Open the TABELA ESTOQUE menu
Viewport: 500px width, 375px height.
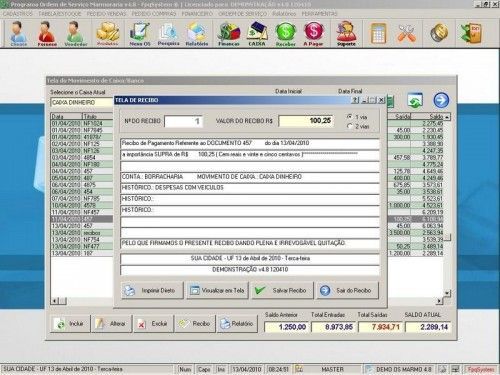point(60,14)
